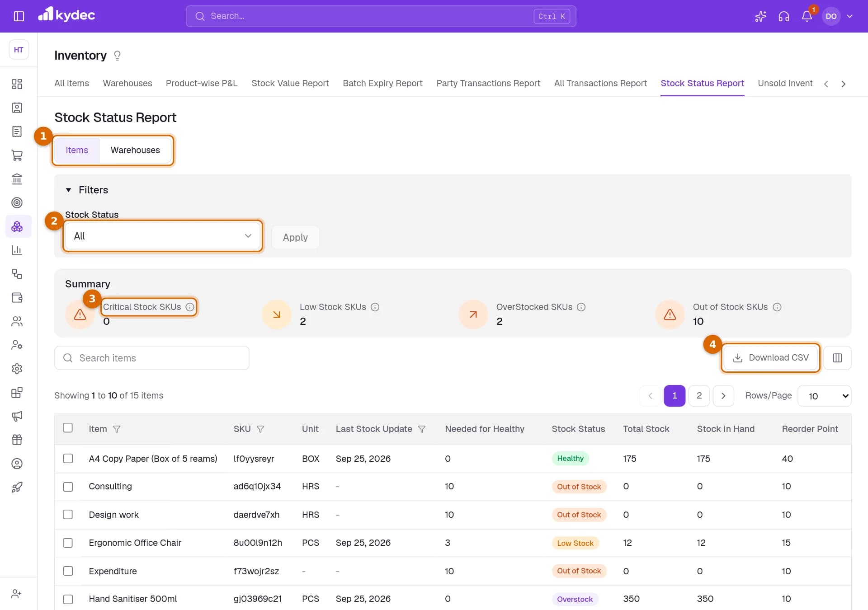868x610 pixels.
Task: Switch to the Batch Expiry Report tab
Action: [382, 84]
